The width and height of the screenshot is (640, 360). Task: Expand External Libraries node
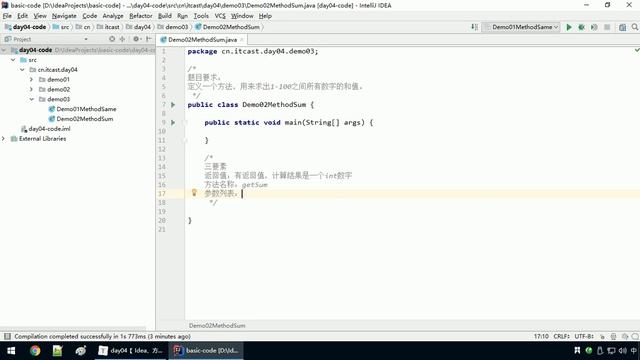4,138
